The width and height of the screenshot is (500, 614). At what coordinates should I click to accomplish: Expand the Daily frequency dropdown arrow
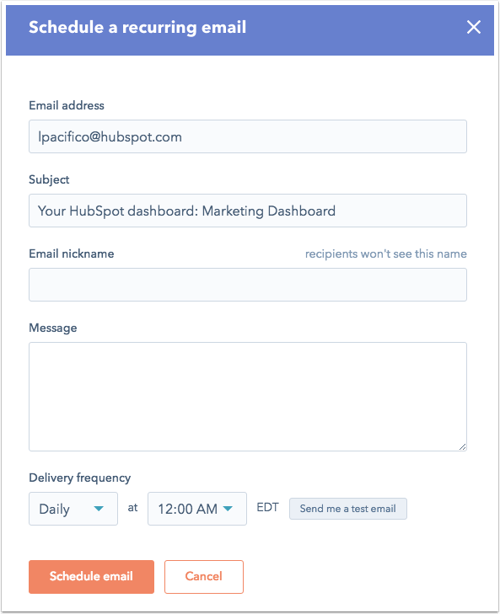pos(99,509)
